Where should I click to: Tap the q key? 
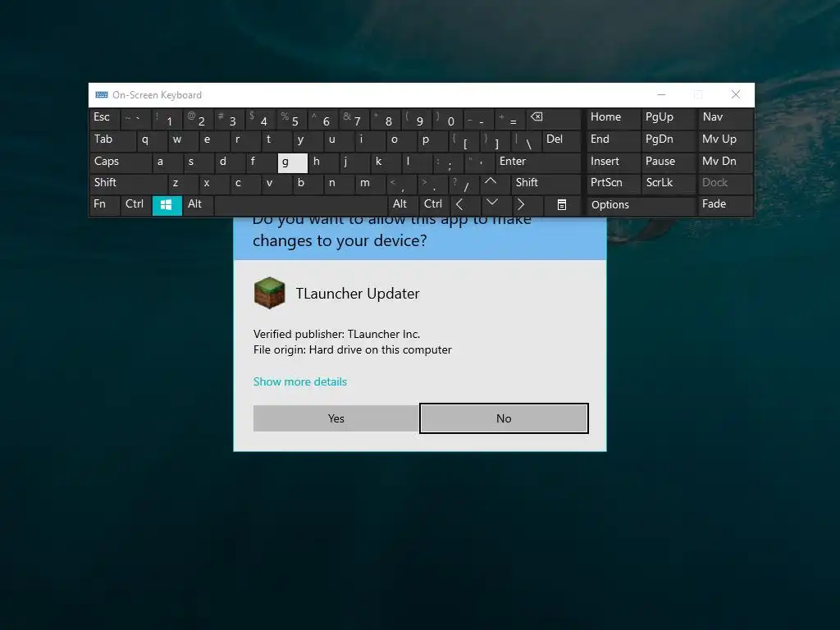[152, 140]
